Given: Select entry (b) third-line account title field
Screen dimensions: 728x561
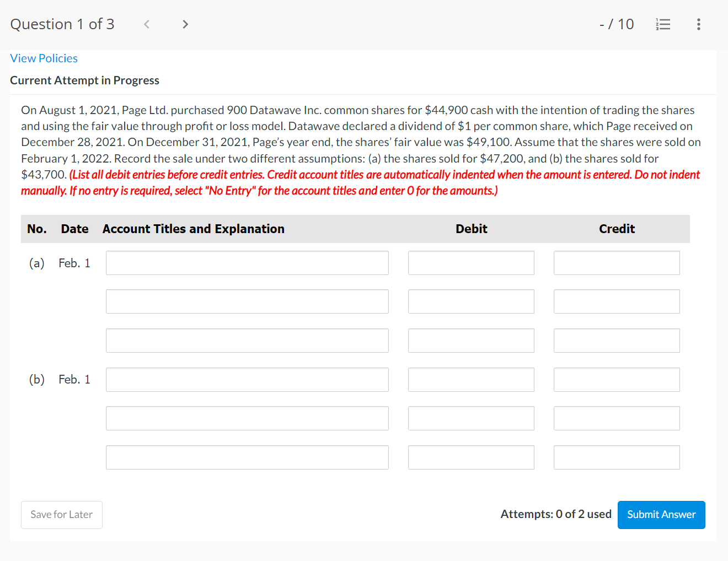Looking at the screenshot, I should pyautogui.click(x=247, y=457).
